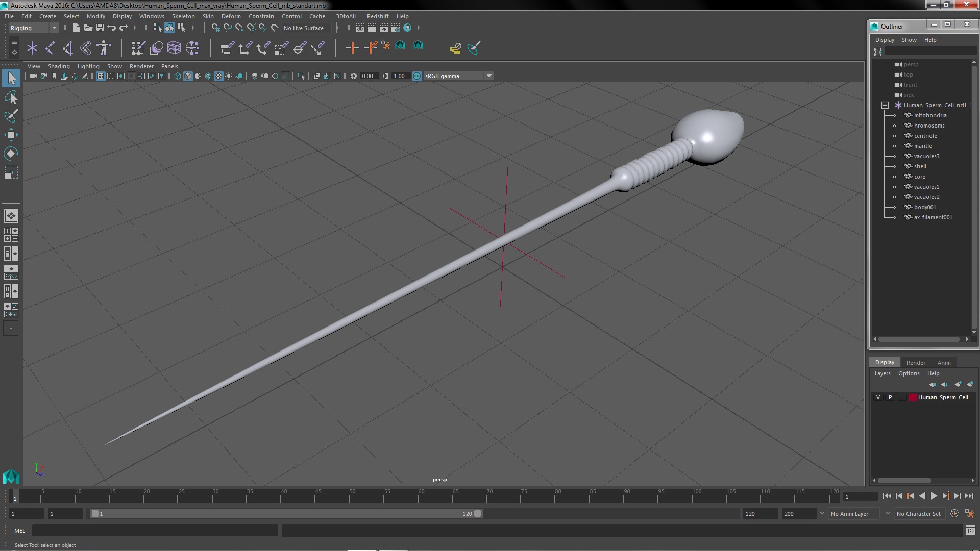The image size is (980, 551).
Task: Select the Move tool in toolbox
Action: tap(11, 135)
